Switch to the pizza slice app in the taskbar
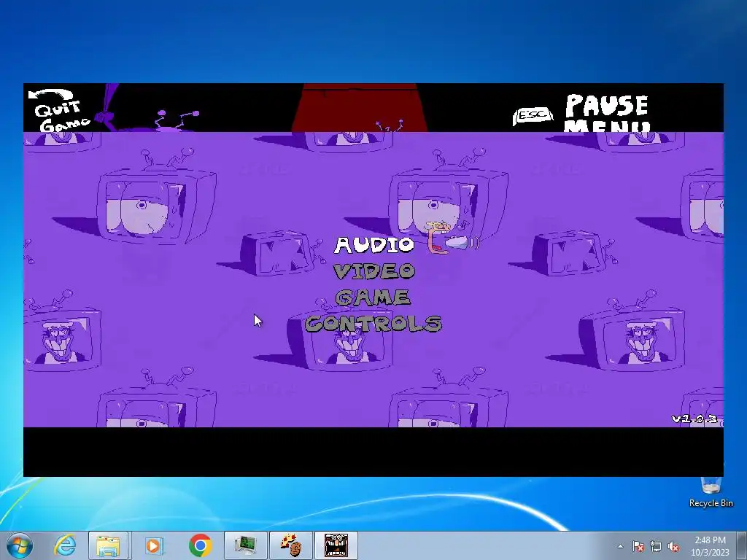Screen dimensions: 747x560 tap(291, 545)
